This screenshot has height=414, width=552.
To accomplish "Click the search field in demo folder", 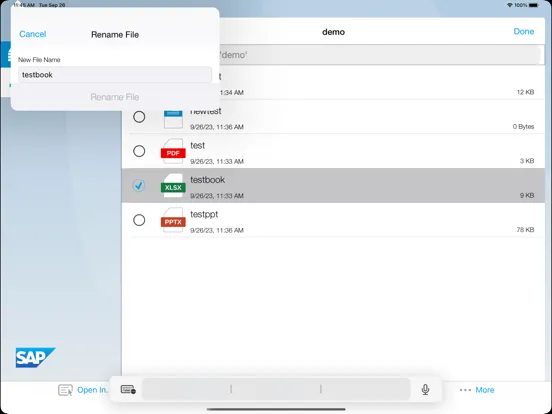I will pyautogui.click(x=380, y=55).
